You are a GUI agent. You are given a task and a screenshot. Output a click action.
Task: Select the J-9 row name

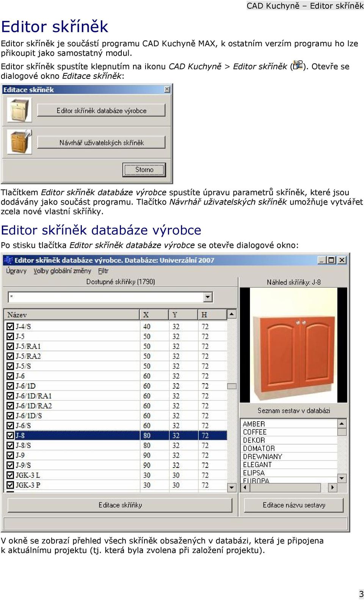20,455
